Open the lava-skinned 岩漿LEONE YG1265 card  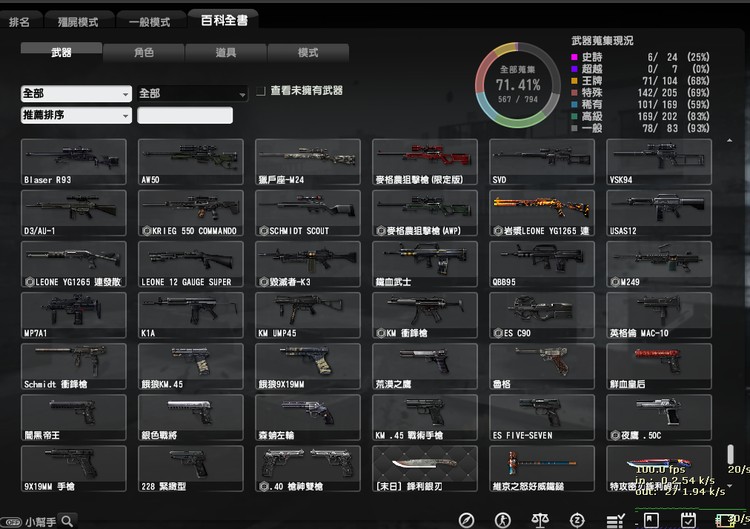(x=542, y=213)
